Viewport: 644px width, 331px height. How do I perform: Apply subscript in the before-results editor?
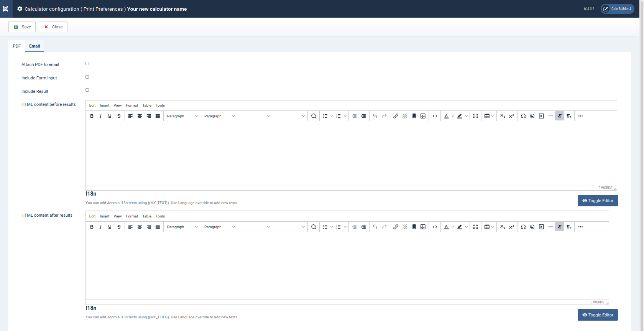click(x=503, y=116)
